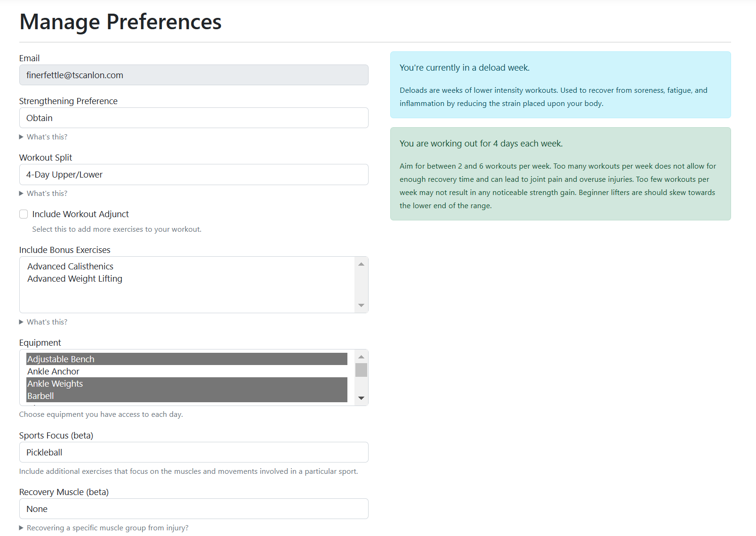756x536 pixels.
Task: Click the Equipment list scrollbar thumb
Action: click(361, 370)
